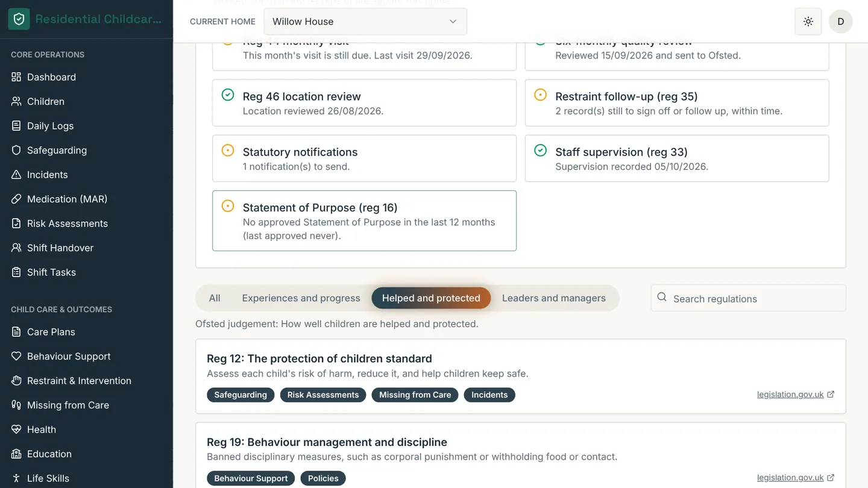Click the Safeguarding shield icon

[x=16, y=150]
